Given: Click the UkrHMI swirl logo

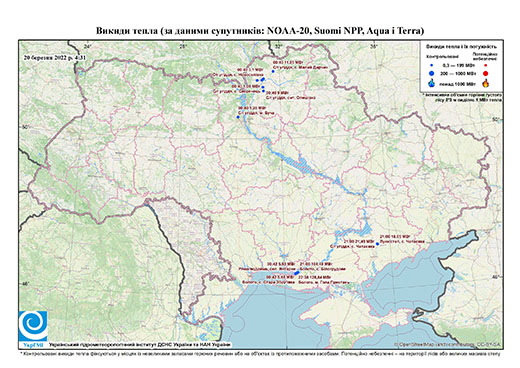Looking at the screenshot, I should coord(33,327).
